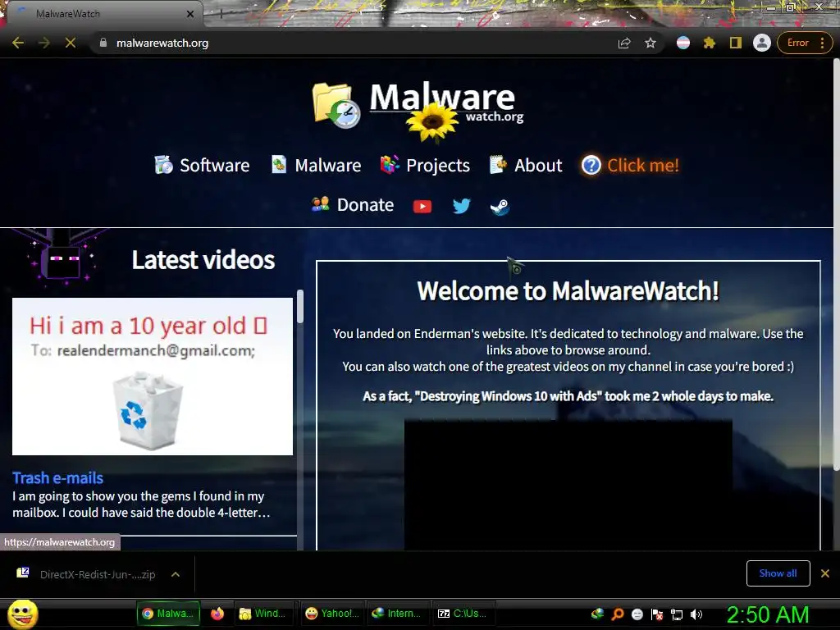Viewport: 840px width, 630px height.
Task: Click the latest videos list scrollbar
Action: pyautogui.click(x=300, y=307)
